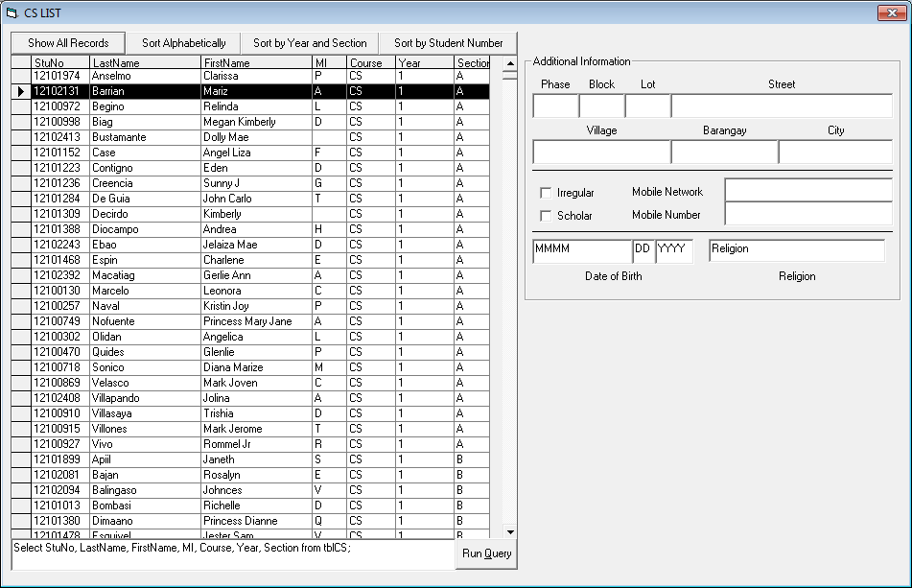Click first name Megan Kimberly
Image resolution: width=912 pixels, height=588 pixels.
(256, 122)
